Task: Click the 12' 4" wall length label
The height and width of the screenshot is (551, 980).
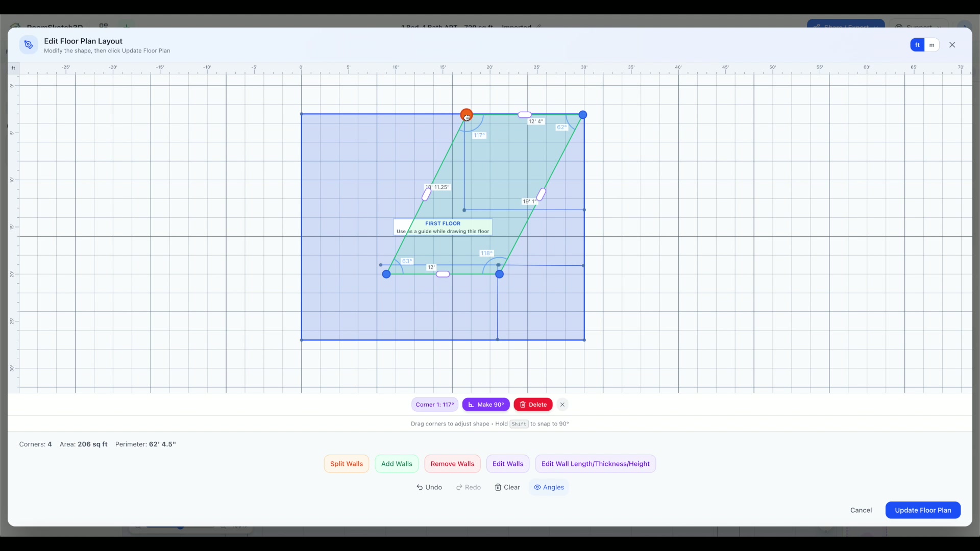Action: coord(536,121)
